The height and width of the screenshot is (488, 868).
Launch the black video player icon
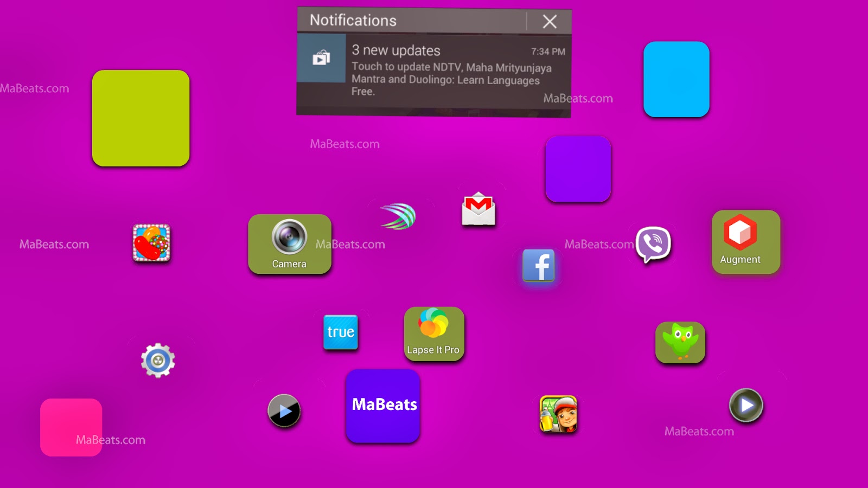(284, 410)
